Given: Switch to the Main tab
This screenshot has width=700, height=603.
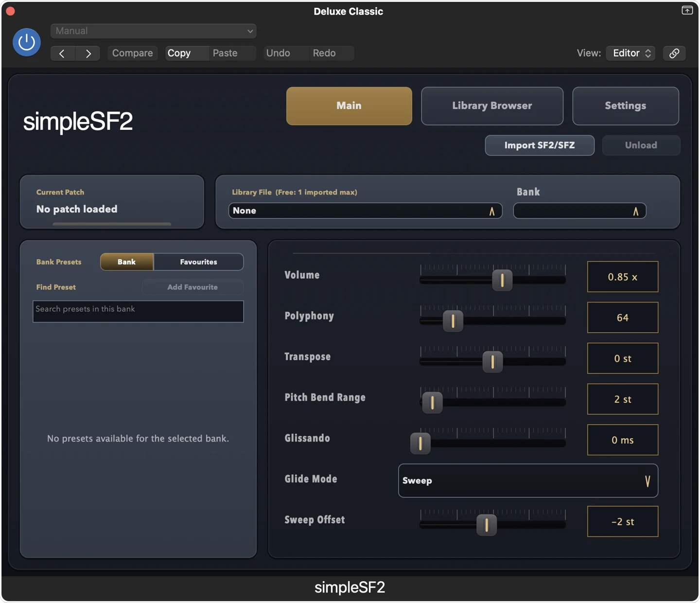Looking at the screenshot, I should point(349,106).
